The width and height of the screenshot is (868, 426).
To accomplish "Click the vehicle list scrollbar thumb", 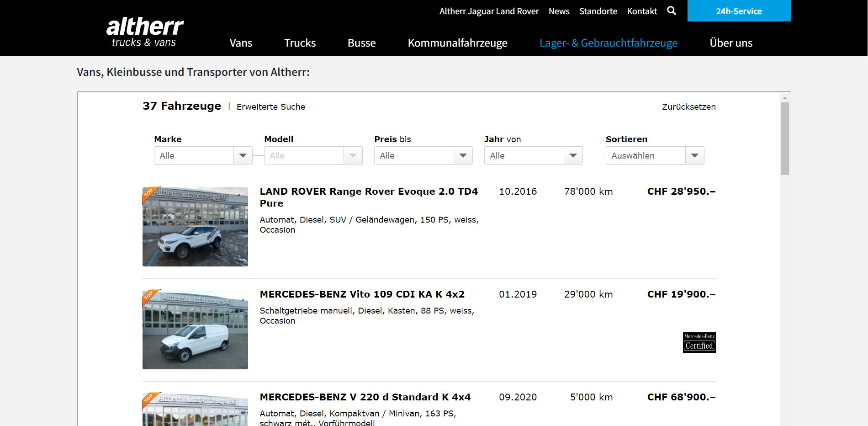I will point(785,138).
